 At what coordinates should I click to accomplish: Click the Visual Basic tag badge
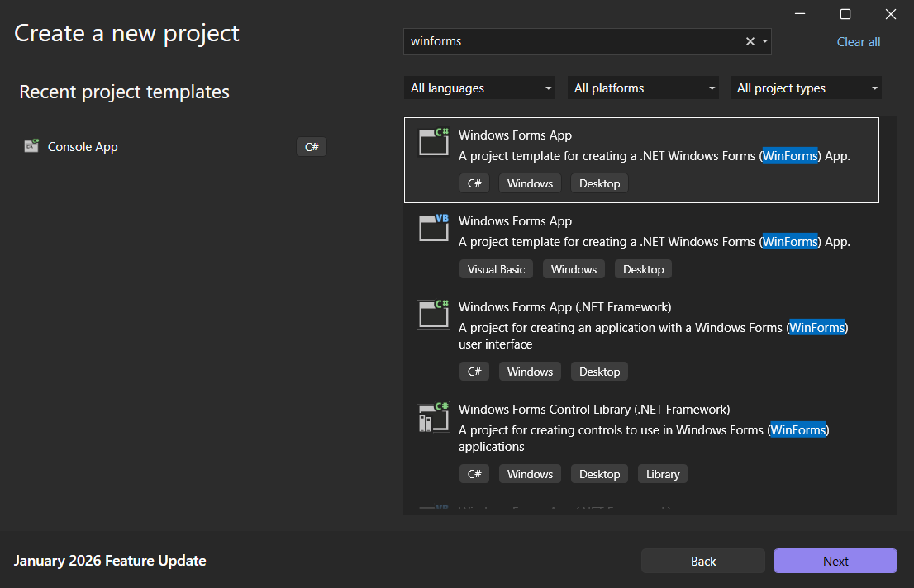[x=496, y=268]
